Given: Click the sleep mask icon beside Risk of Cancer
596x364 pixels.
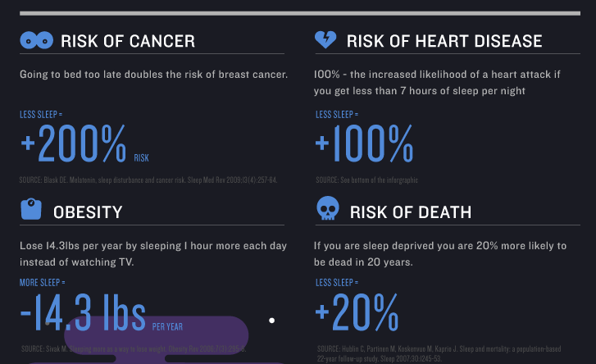Looking at the screenshot, I should click(x=36, y=39).
